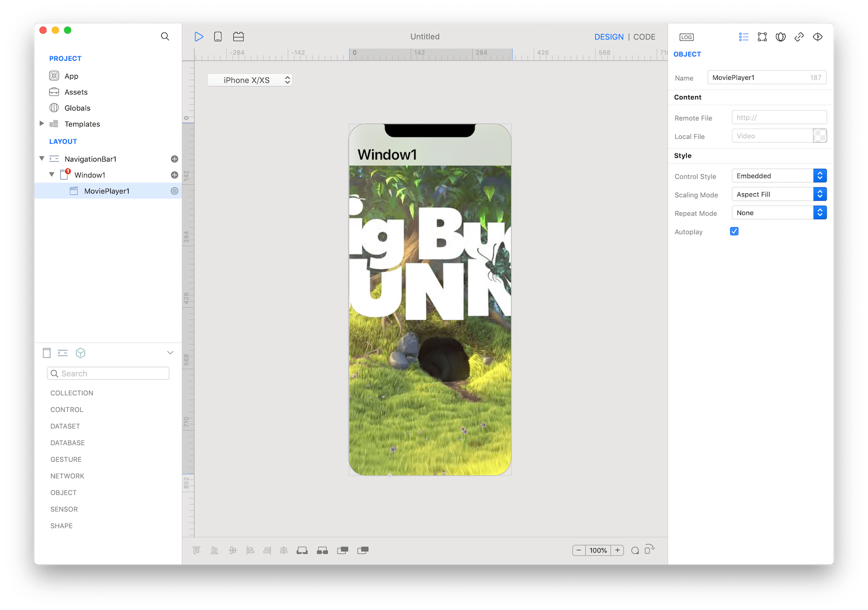Screen dimensions: 868x610
Task: Open the appearance inspector icon
Action: [x=781, y=37]
